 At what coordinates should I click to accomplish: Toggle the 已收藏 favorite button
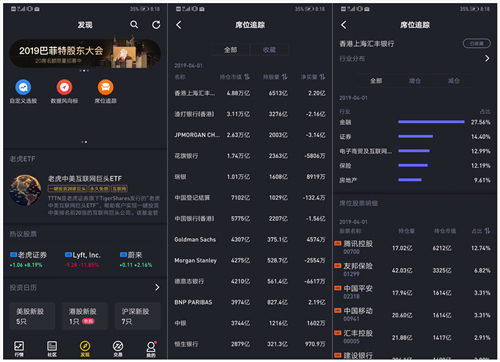point(477,43)
